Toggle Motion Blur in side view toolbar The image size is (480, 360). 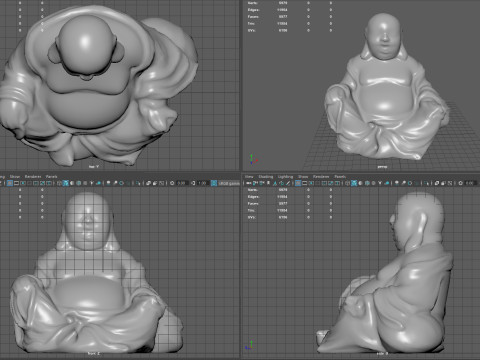point(403,183)
